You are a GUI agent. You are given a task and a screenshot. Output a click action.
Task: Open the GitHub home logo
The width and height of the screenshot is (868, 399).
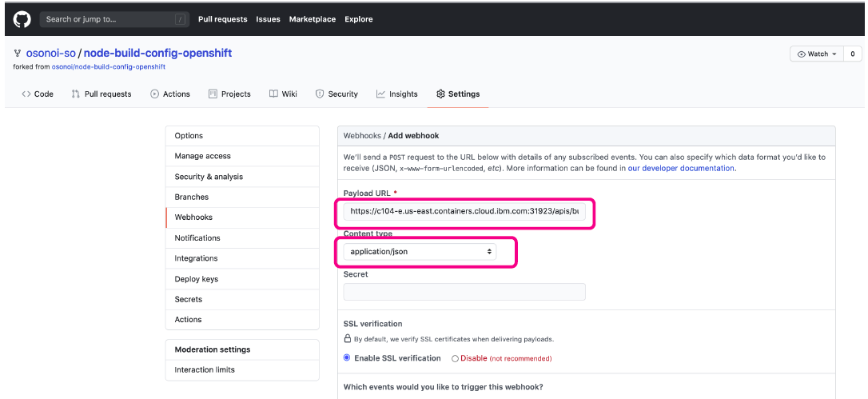pos(22,19)
